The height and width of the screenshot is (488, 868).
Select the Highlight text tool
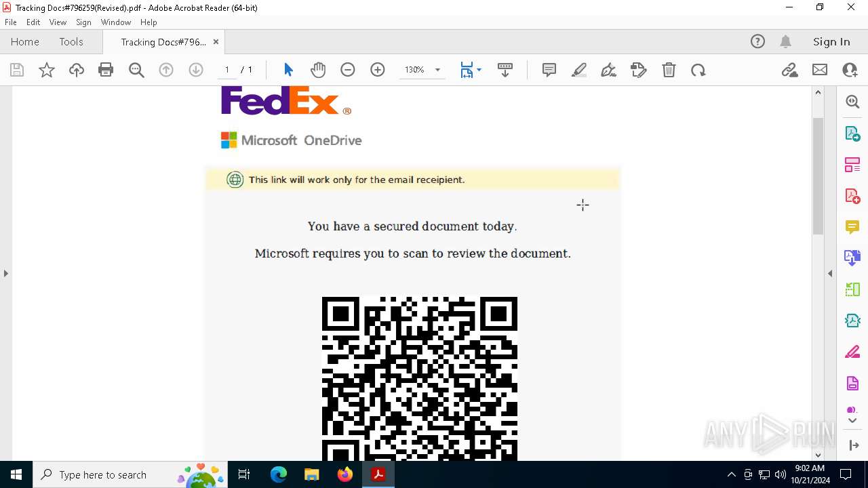coord(579,70)
